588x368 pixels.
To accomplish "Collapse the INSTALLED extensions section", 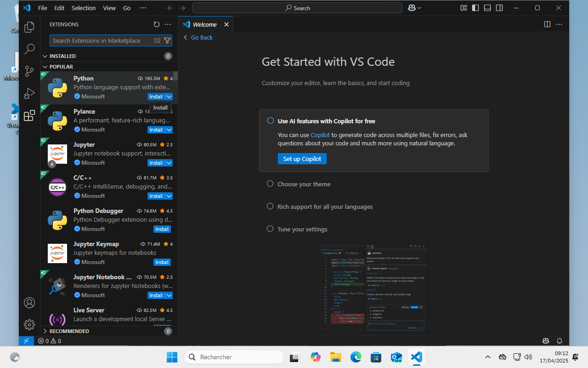I will click(x=45, y=56).
